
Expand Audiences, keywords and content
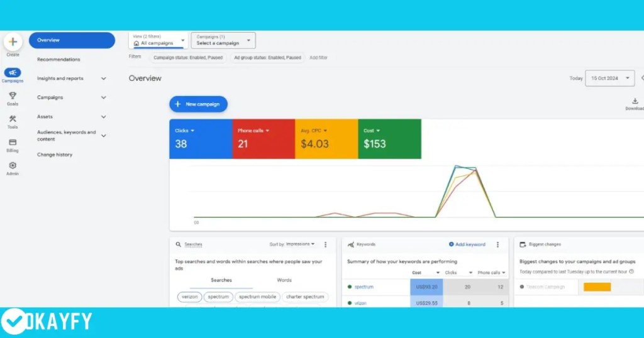click(104, 136)
